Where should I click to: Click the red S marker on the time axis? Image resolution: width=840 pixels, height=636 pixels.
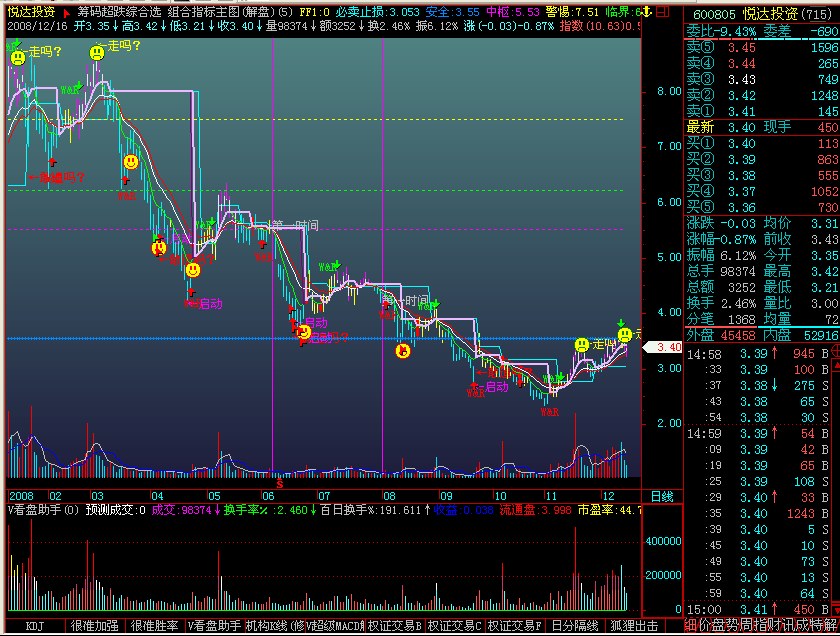(279, 484)
